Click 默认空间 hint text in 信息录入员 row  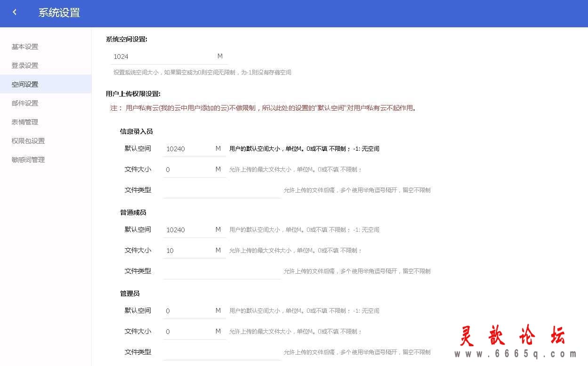tap(304, 148)
